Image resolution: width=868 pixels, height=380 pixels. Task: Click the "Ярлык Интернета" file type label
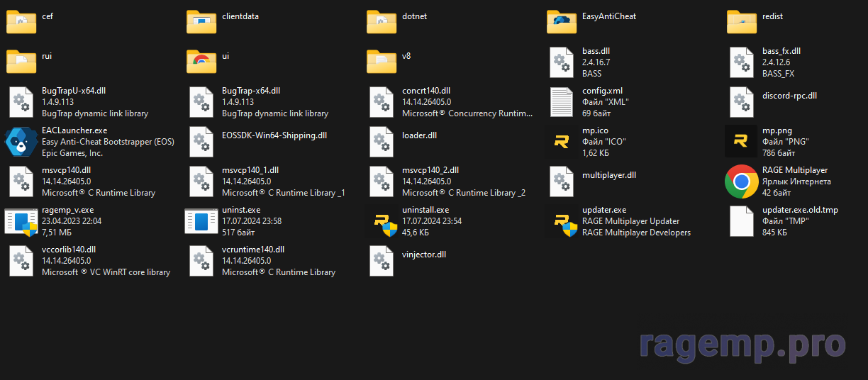(796, 181)
